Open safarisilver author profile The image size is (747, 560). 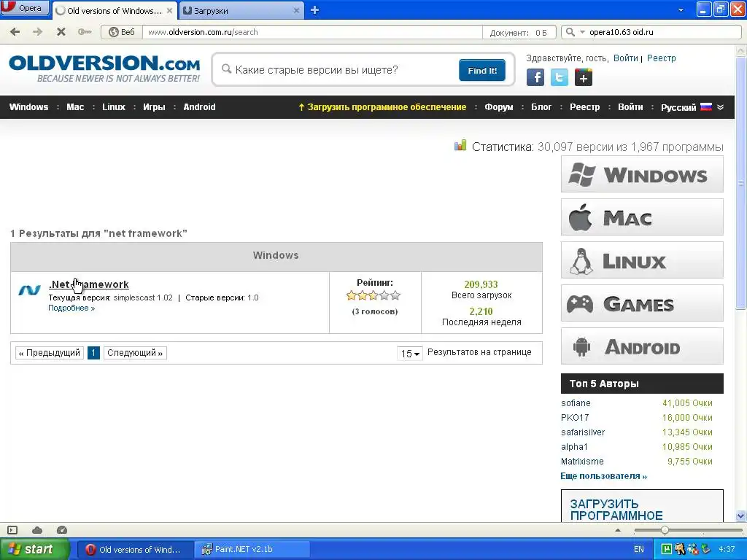(583, 432)
